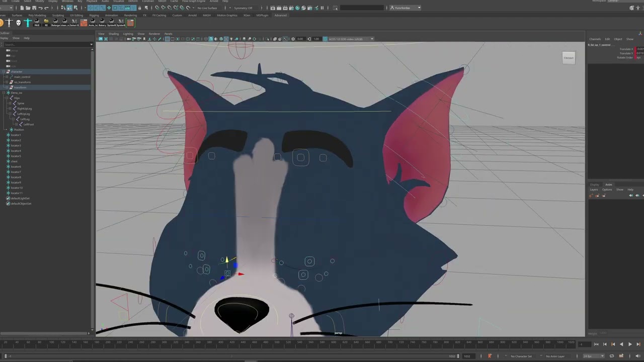The image size is (644, 362).
Task: Collapse the Elena_sw node
Action: pyautogui.click(x=4, y=93)
